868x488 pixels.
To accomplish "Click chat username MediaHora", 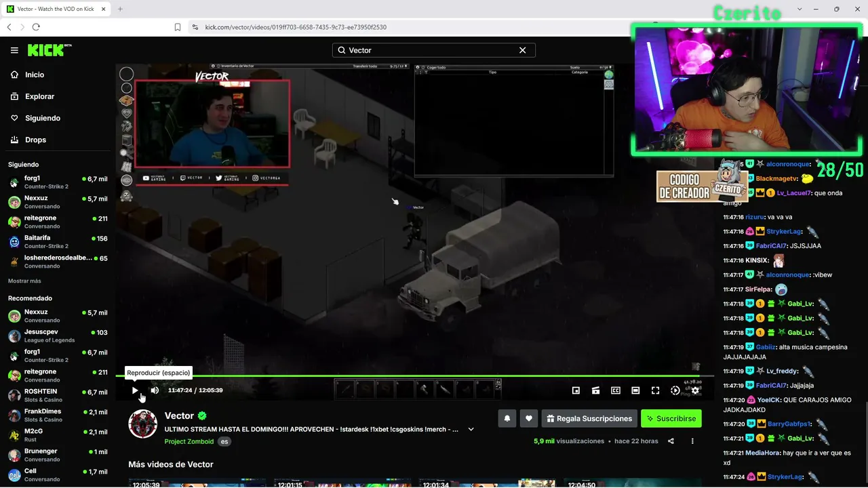I will click(762, 453).
